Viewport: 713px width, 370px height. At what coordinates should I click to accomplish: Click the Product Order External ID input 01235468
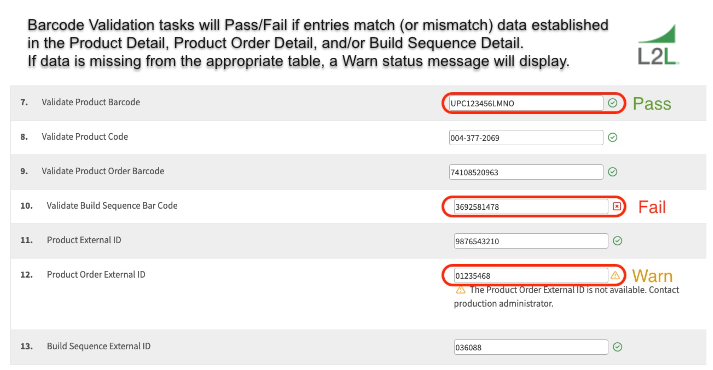(531, 275)
